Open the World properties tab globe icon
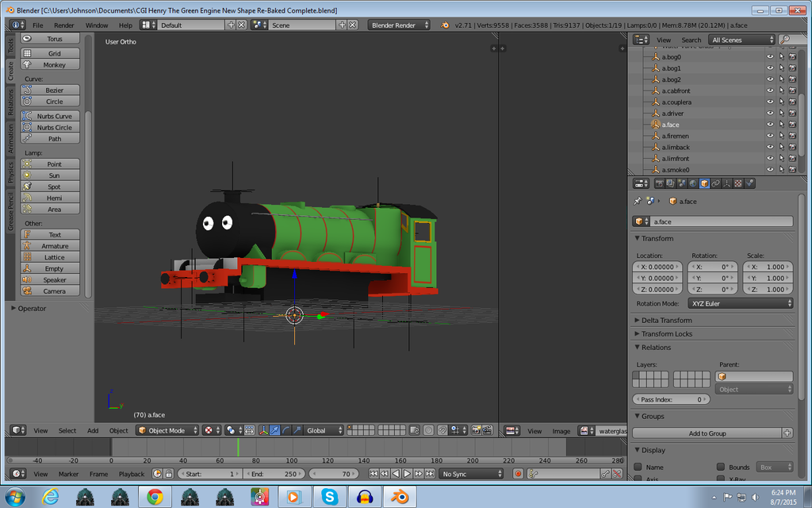Screen dimensions: 812x508 pos(693,183)
